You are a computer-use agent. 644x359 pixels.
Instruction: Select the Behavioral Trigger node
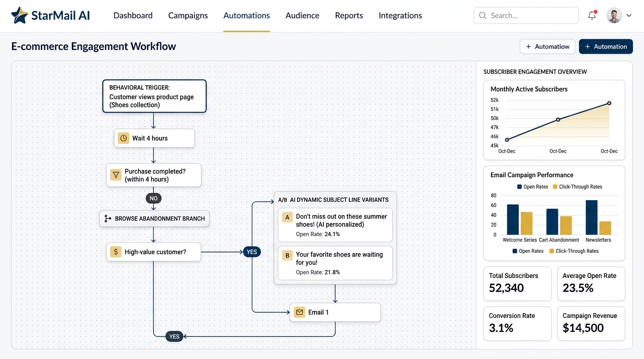154,96
